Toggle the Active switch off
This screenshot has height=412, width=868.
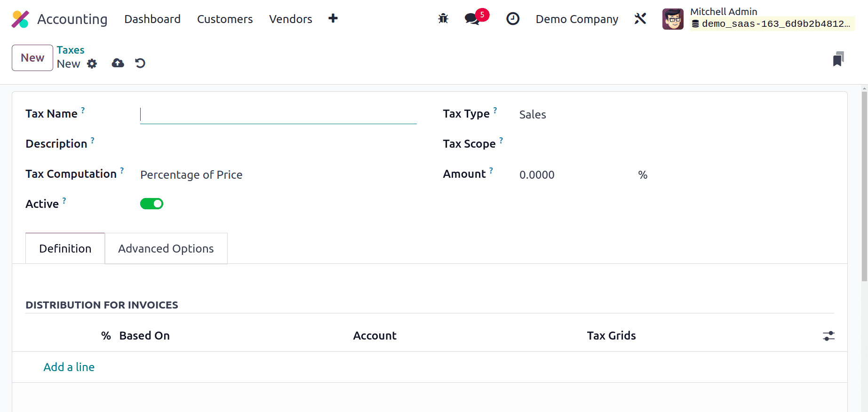[x=151, y=204]
